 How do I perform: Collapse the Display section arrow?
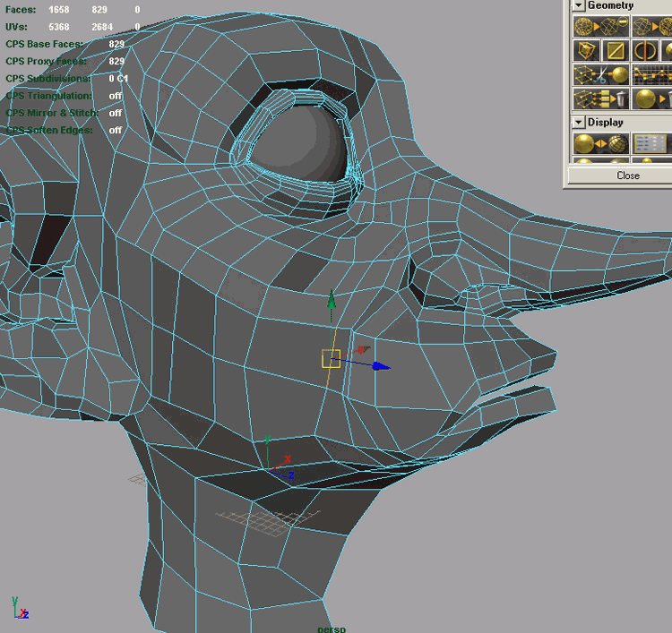pyautogui.click(x=578, y=122)
